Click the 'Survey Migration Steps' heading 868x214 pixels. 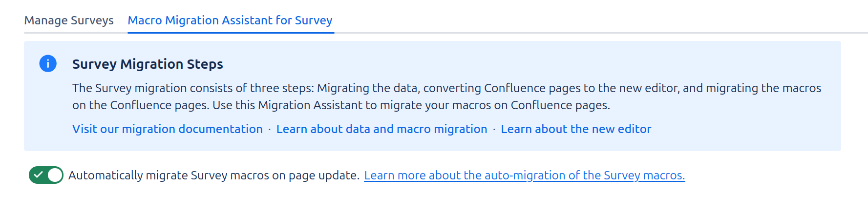click(148, 64)
